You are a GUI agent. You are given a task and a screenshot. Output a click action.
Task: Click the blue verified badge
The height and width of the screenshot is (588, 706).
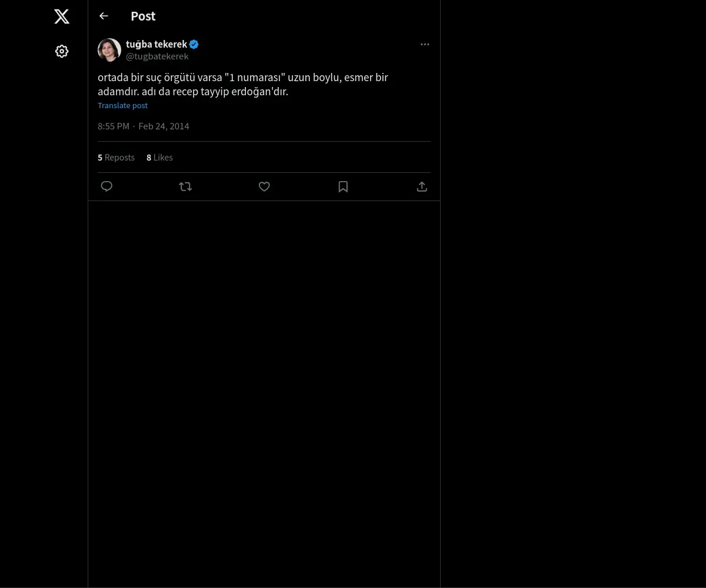(x=194, y=44)
